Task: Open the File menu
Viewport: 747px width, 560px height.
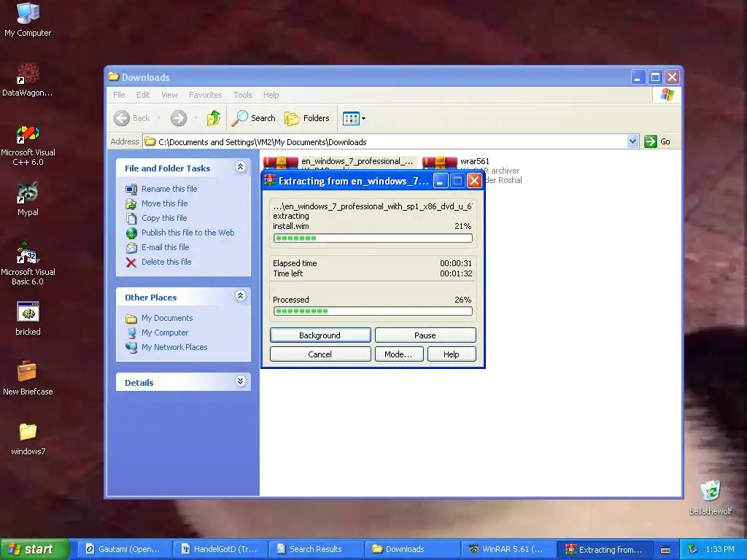Action: 119,95
